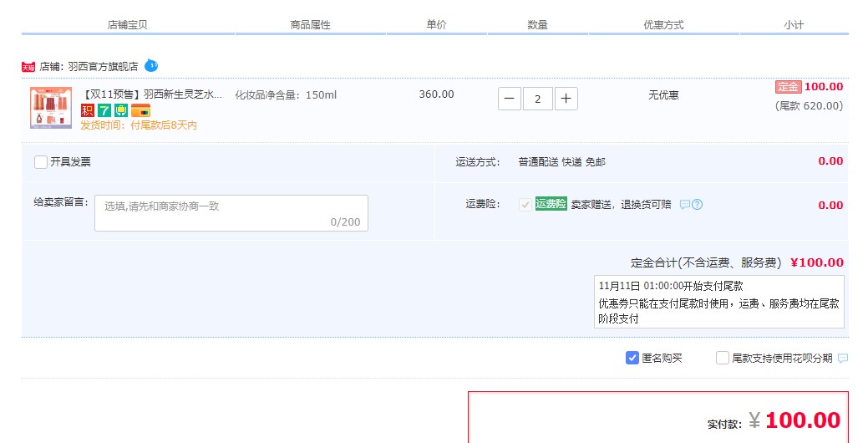Open Wangwang chat with the seller
This screenshot has width=868, height=443.
tap(151, 66)
